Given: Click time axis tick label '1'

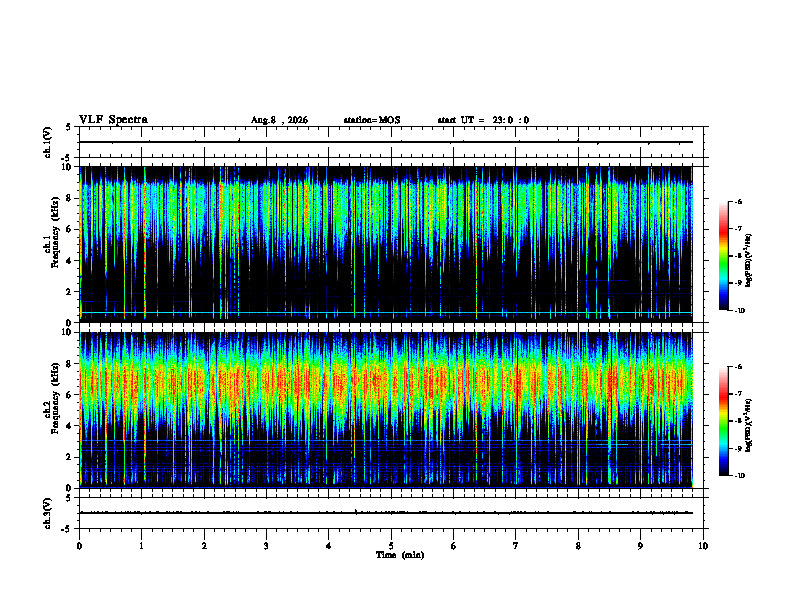Looking at the screenshot, I should pos(141,546).
